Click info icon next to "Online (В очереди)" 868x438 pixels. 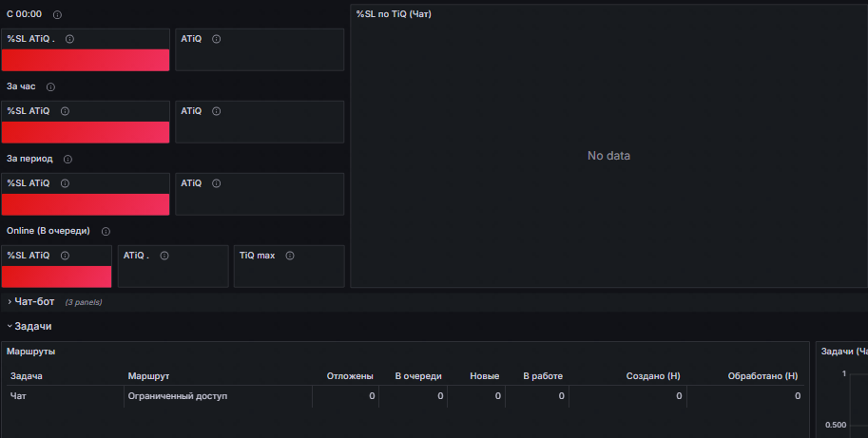click(x=106, y=232)
